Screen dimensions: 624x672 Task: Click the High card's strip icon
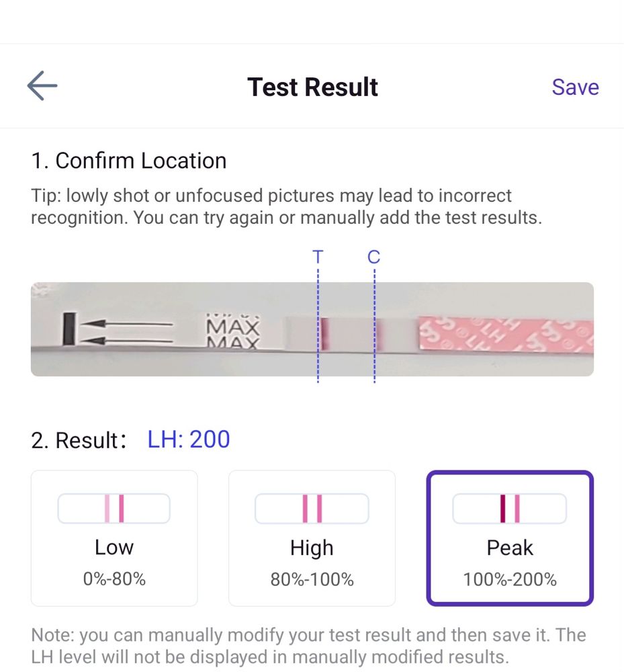tap(312, 508)
